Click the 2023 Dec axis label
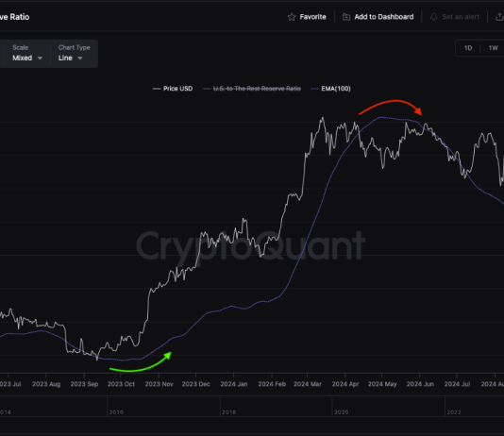504x436 pixels. click(195, 384)
